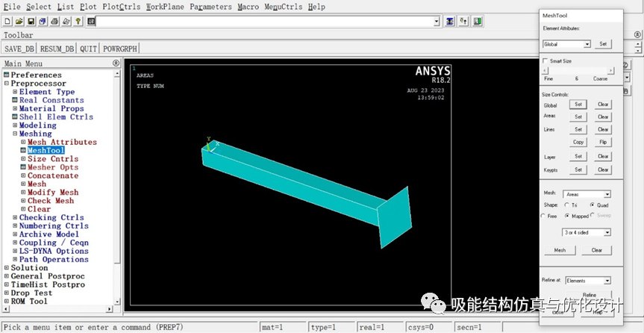644x333 pixels.
Task: Click the Mesh button in MeshTool
Action: (x=560, y=250)
